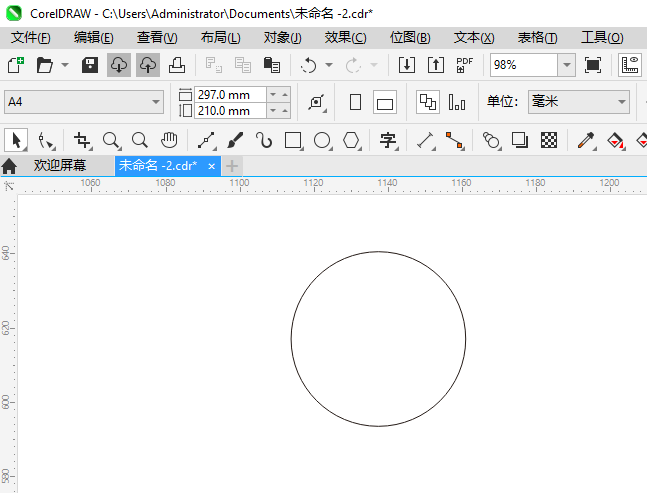The height and width of the screenshot is (493, 647).
Task: Click the Copy toolbar icon
Action: pyautogui.click(x=243, y=65)
